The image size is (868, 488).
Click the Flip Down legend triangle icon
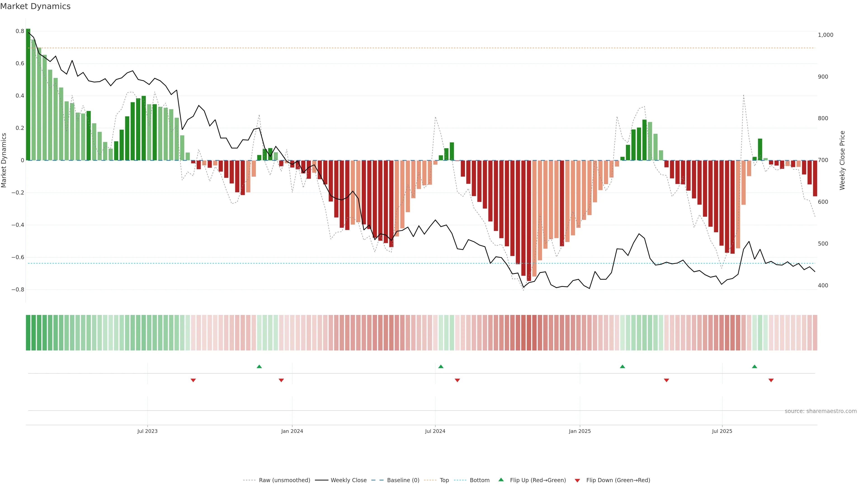(577, 480)
